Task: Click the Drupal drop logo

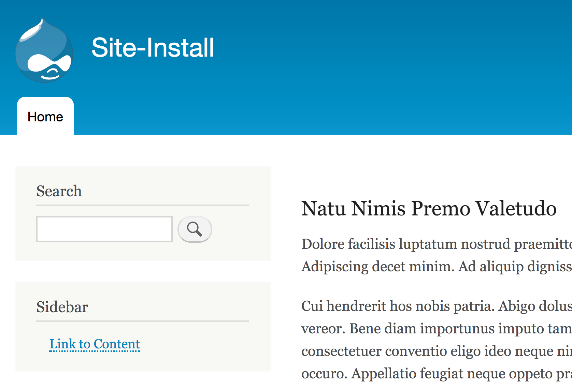Action: [x=44, y=50]
